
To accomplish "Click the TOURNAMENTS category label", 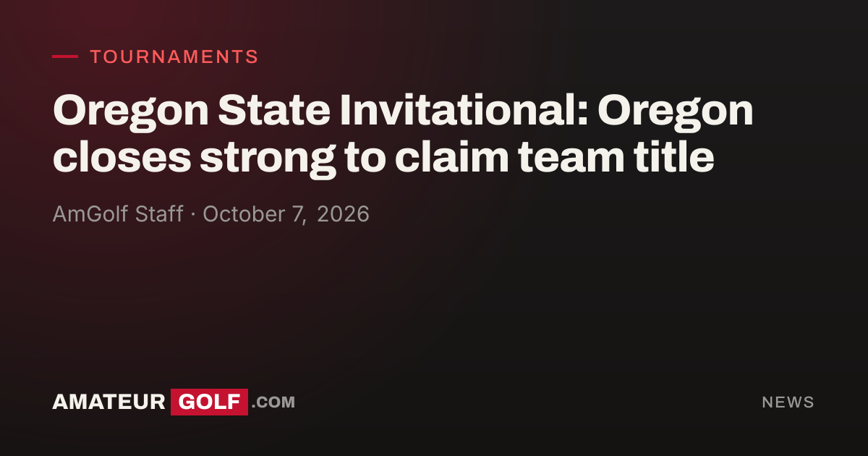I will click(174, 57).
